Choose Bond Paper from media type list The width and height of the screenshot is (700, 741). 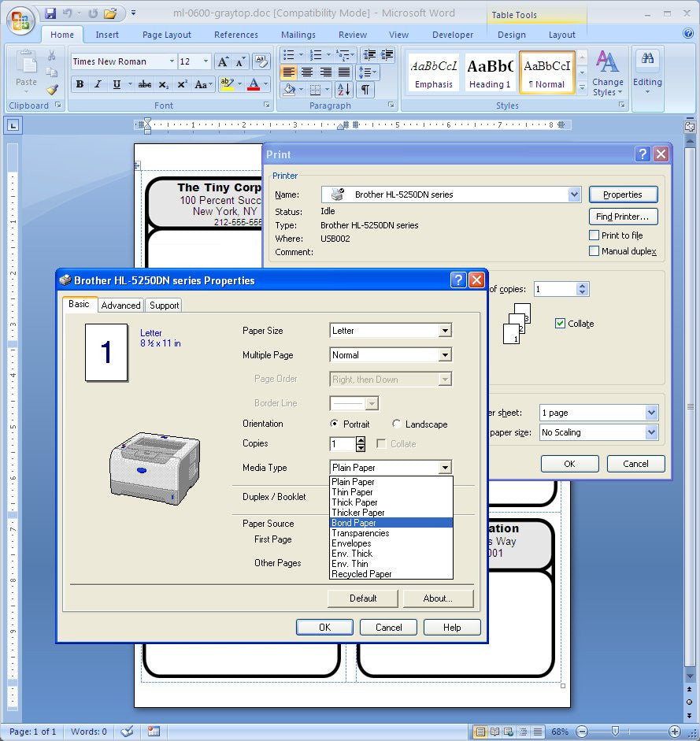354,523
